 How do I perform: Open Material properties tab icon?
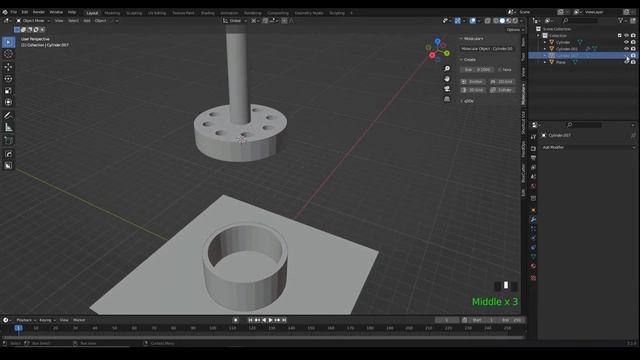533,266
